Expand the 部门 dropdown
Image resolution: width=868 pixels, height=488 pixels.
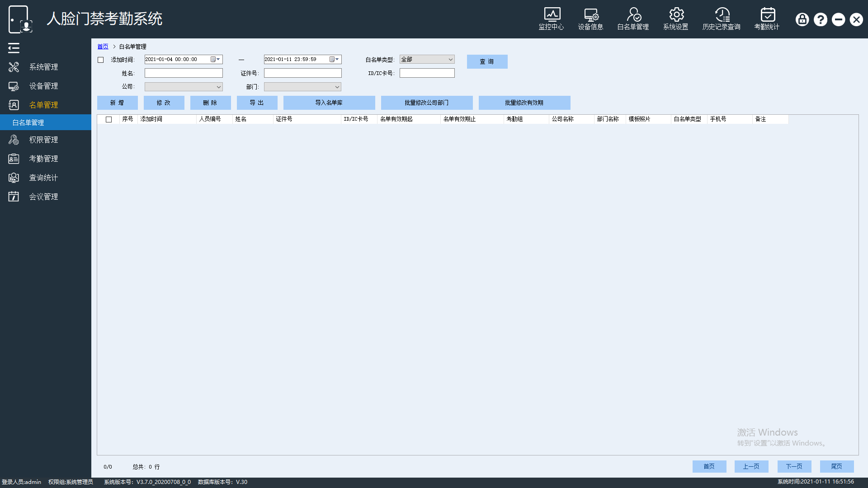click(x=302, y=87)
